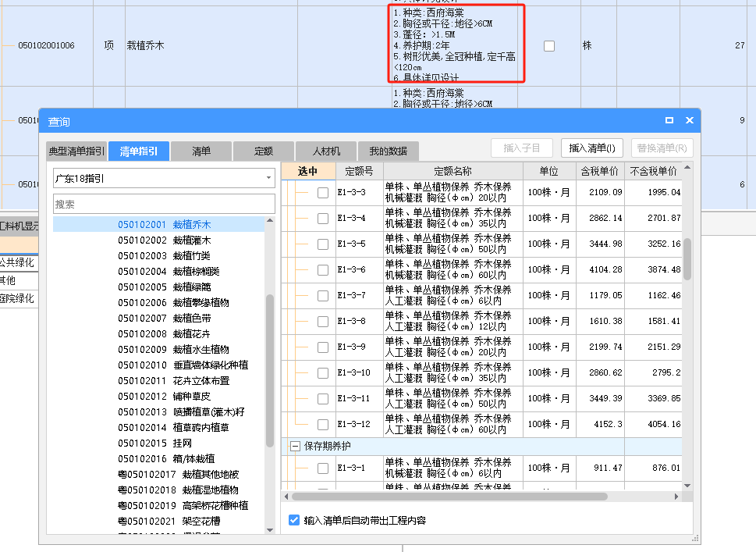Image resolution: width=756 pixels, height=552 pixels.
Task: Check the box for quota E1-3-3
Action: pos(323,193)
